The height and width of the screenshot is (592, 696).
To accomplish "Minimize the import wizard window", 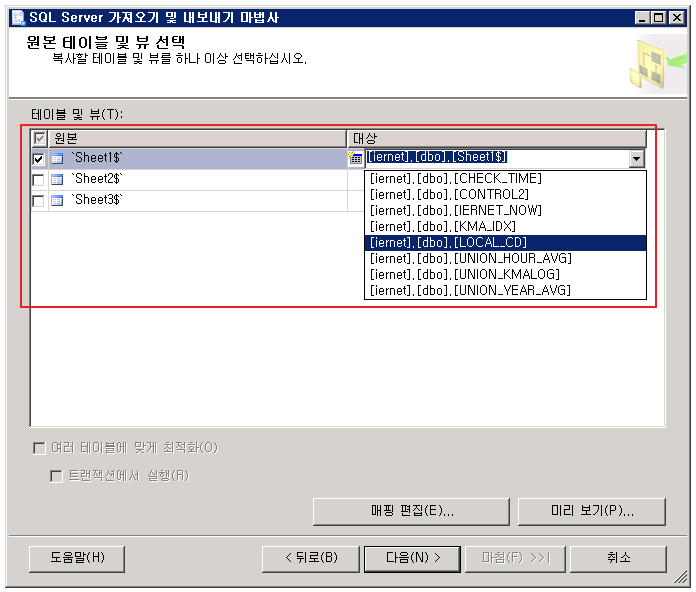I will pyautogui.click(x=642, y=18).
